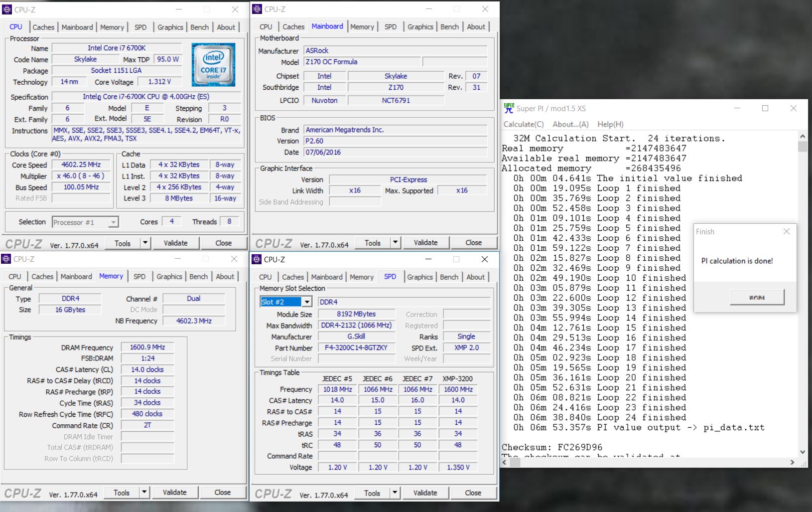Switch to CPU tab in Memory window

coord(15,276)
